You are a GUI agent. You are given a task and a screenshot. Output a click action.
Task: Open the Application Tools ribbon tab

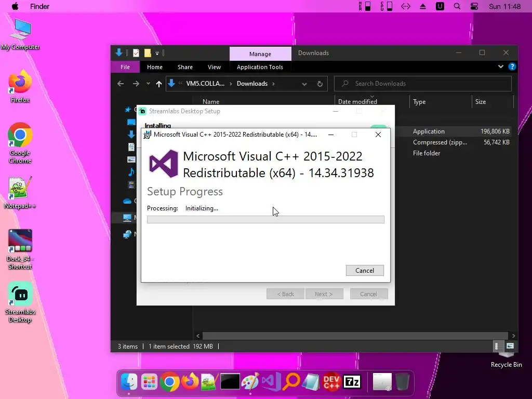(x=260, y=67)
